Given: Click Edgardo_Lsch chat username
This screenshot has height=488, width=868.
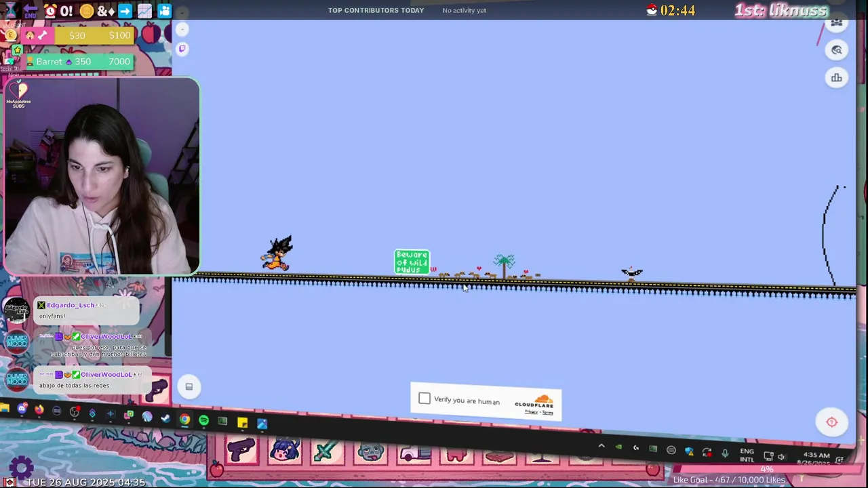Looking at the screenshot, I should coord(71,305).
